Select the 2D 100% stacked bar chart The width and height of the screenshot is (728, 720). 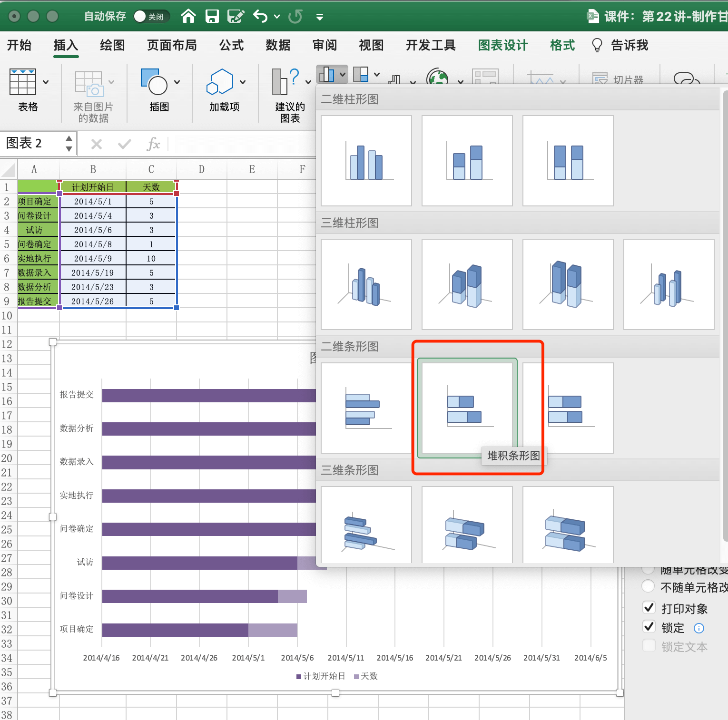(568, 408)
